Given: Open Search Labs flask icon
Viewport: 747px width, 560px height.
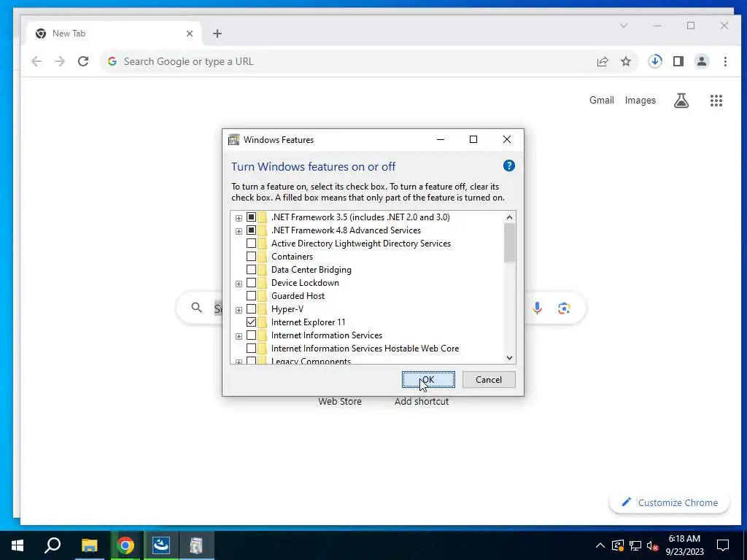Looking at the screenshot, I should 681,101.
